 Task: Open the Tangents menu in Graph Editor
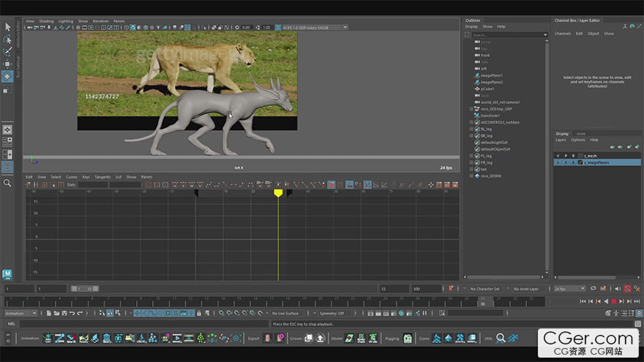pyautogui.click(x=102, y=177)
